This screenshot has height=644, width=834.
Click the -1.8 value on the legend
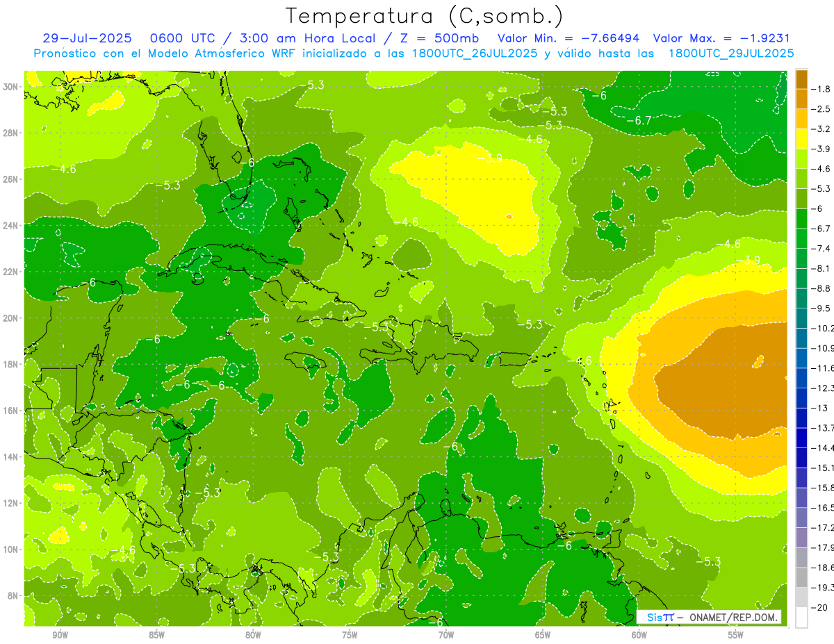pyautogui.click(x=821, y=89)
